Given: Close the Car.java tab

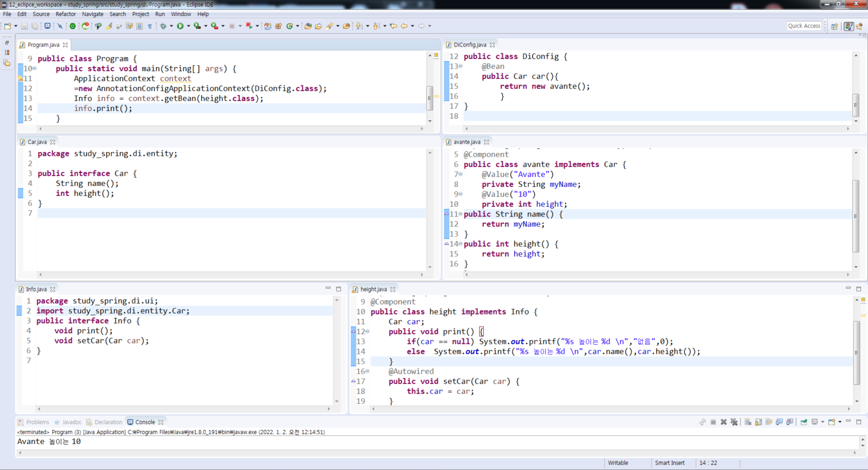Looking at the screenshot, I should [x=53, y=142].
